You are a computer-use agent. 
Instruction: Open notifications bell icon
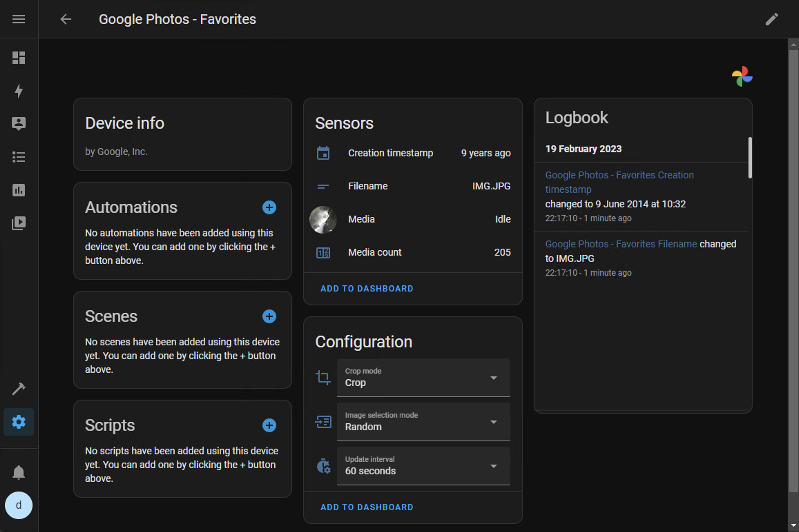click(19, 472)
